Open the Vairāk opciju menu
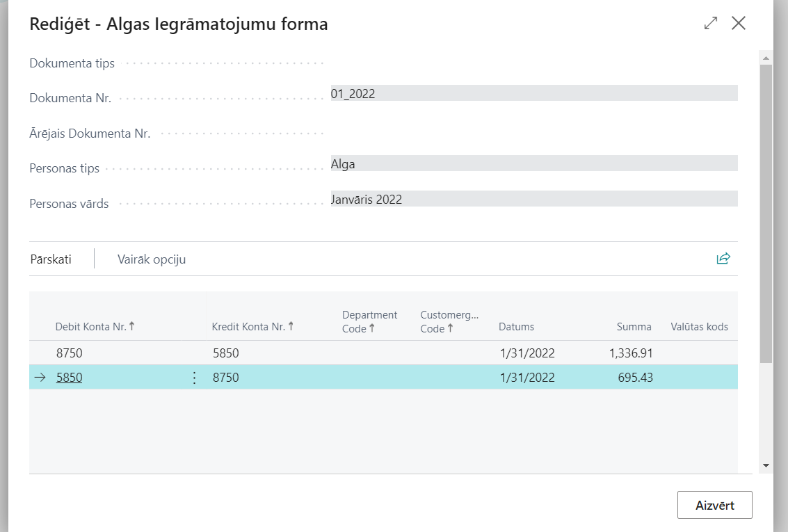788x532 pixels. point(152,259)
